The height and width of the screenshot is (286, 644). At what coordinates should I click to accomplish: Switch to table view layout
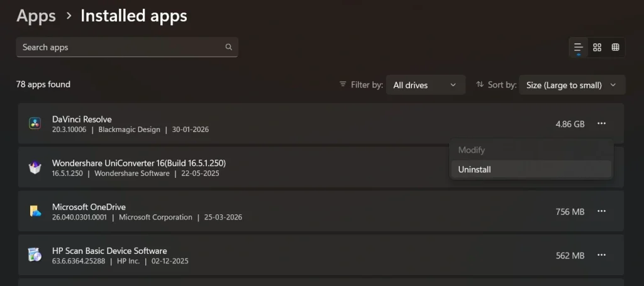click(x=615, y=47)
